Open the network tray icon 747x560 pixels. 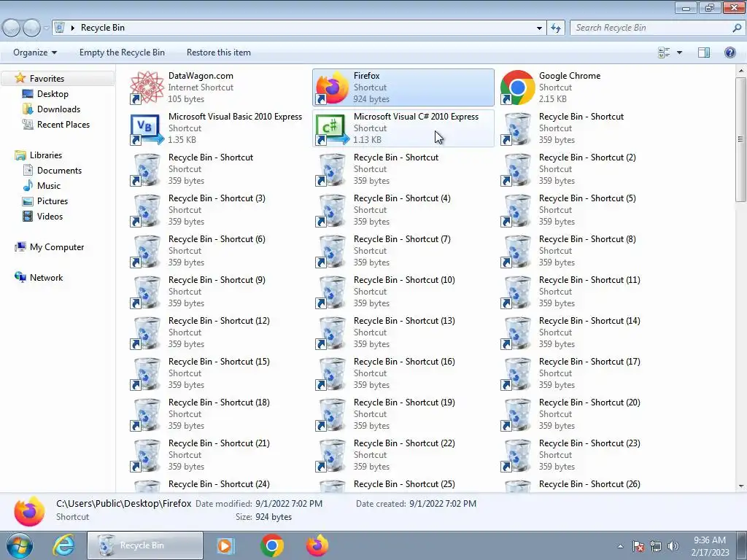[656, 546]
